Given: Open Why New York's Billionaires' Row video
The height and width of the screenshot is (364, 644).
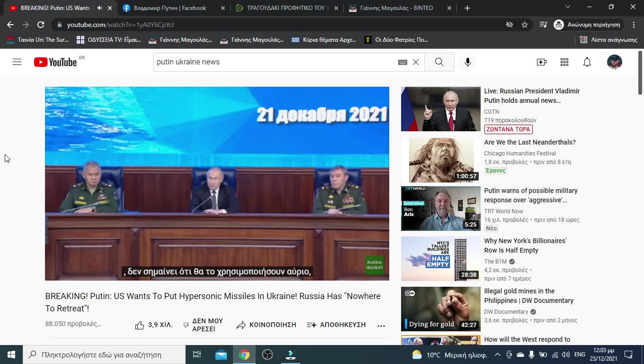Looking at the screenshot, I should pos(525,246).
